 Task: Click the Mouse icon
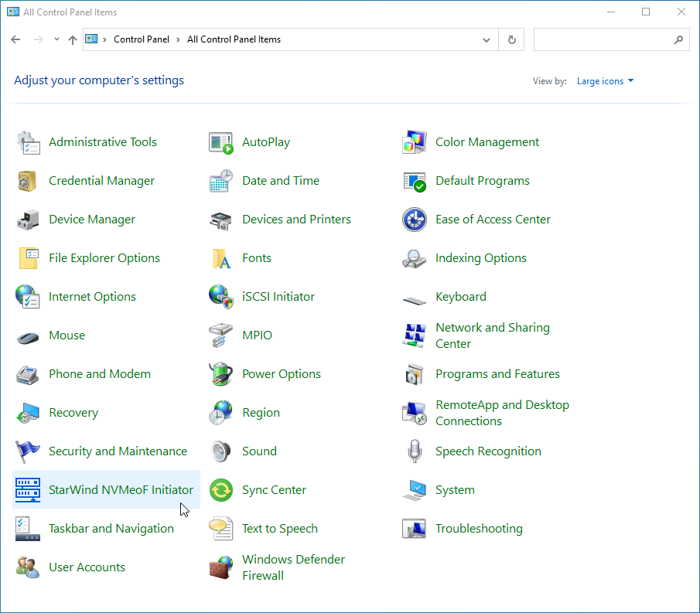click(28, 338)
